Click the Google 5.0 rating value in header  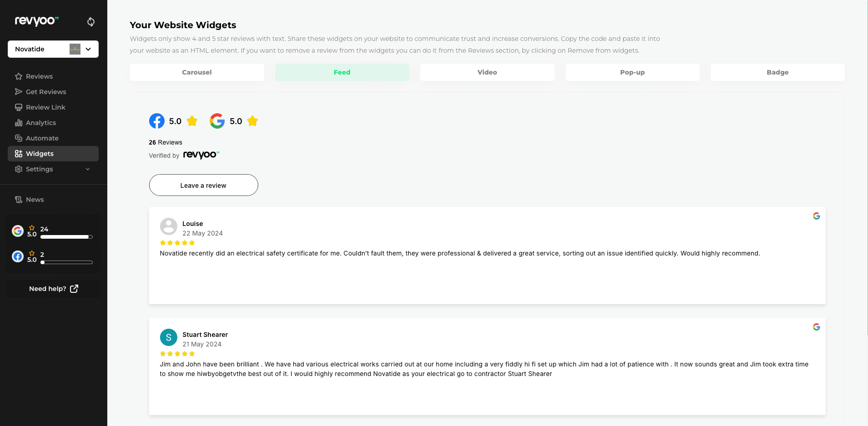click(x=236, y=121)
